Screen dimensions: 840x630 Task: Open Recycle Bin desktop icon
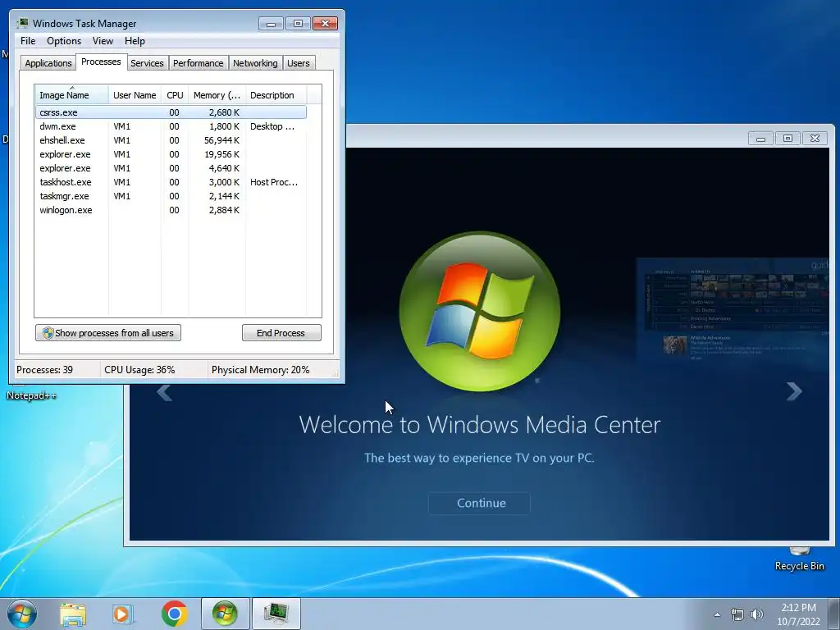tap(799, 559)
